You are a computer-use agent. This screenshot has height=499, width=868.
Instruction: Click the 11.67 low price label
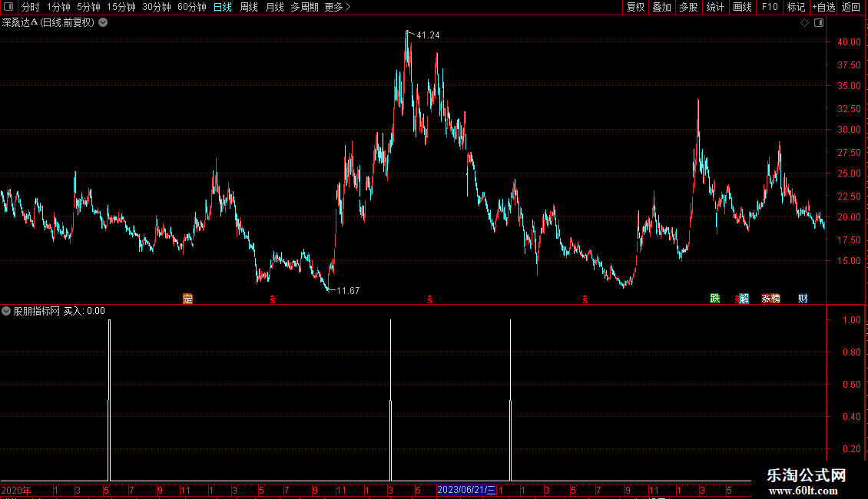click(348, 290)
